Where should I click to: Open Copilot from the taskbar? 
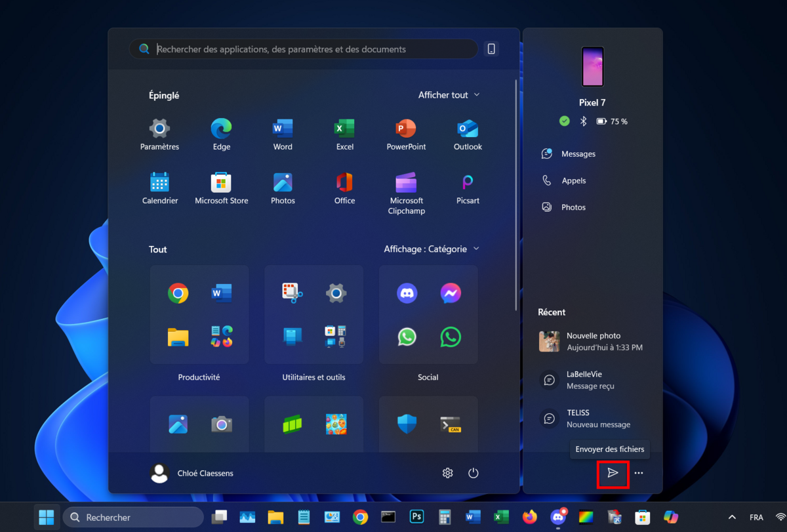point(671,518)
